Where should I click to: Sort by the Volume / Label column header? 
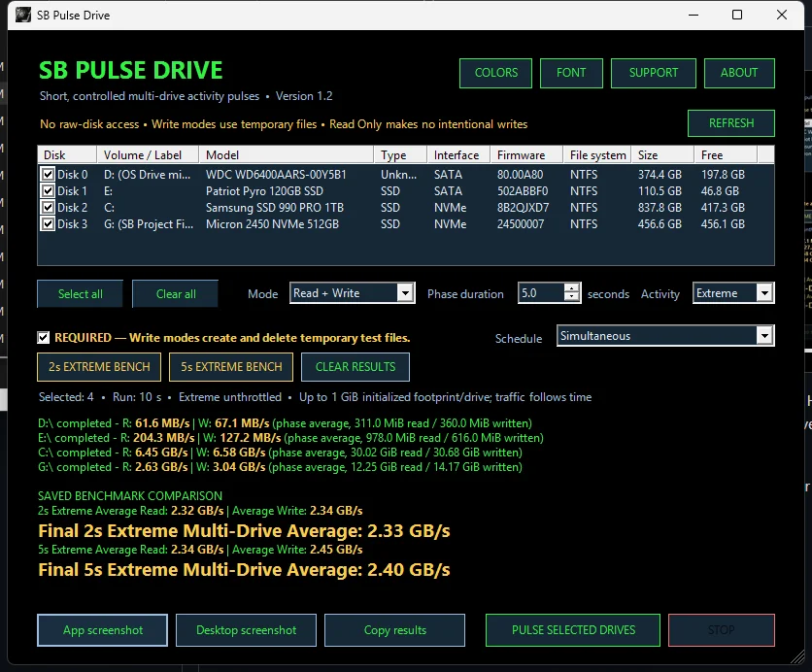tap(148, 154)
